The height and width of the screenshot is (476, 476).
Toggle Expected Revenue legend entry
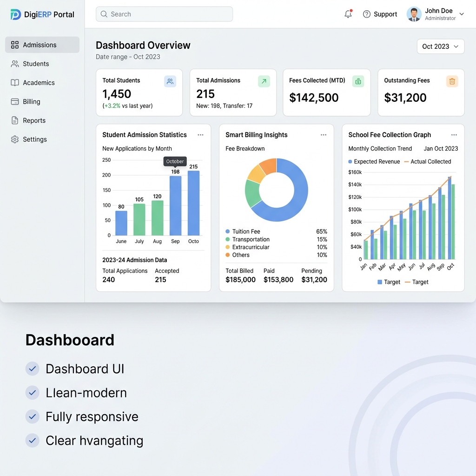[374, 162]
